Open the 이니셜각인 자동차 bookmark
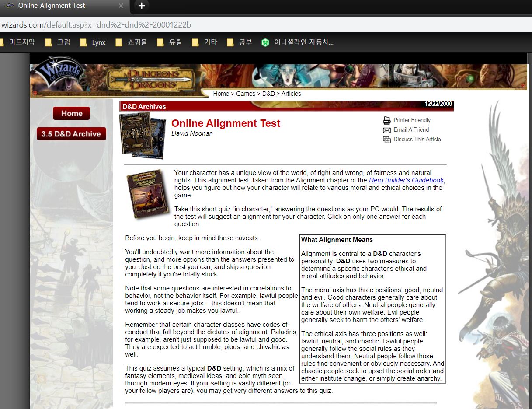Screen dimensions: 532x409 tap(298, 42)
